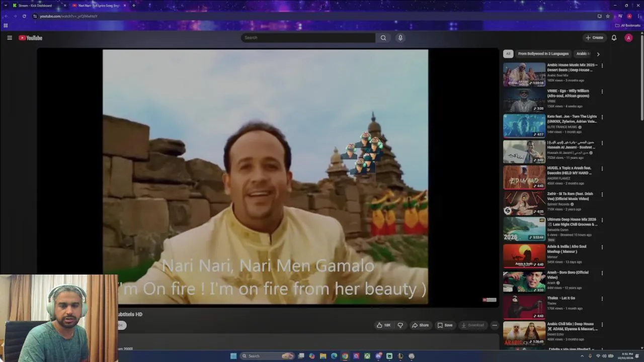Open YouTube notifications bell
This screenshot has width=644, height=362.
(x=614, y=38)
